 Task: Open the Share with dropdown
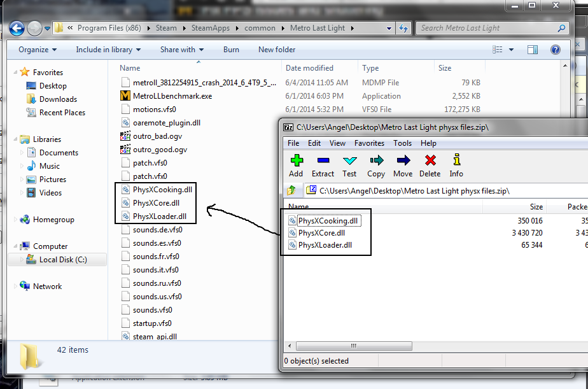(x=182, y=50)
